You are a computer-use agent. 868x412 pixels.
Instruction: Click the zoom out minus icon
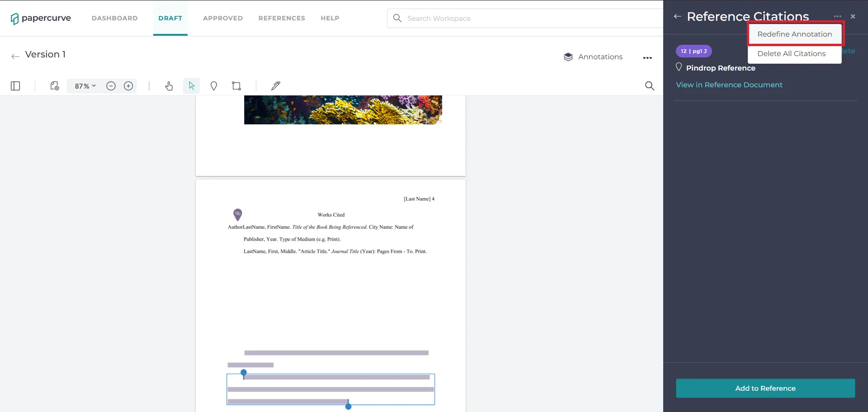(x=111, y=86)
